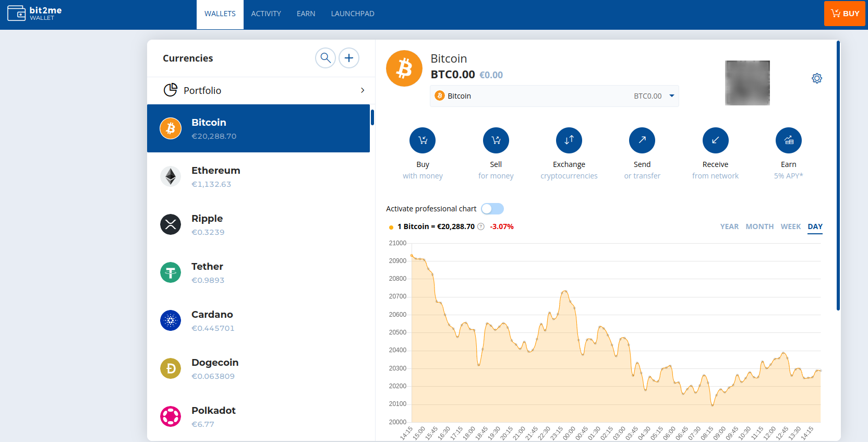The image size is (868, 442).
Task: Click '1 Bitcoin = €20,288.70' label
Action: [x=436, y=226]
